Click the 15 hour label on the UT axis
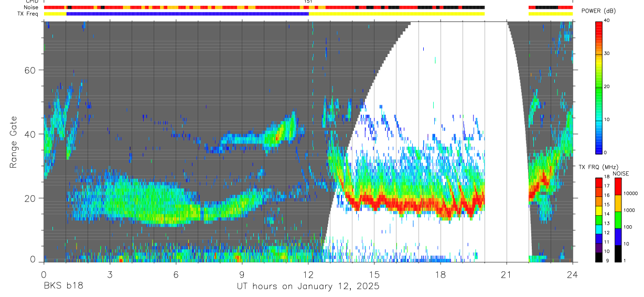644x297 pixels. pyautogui.click(x=374, y=273)
